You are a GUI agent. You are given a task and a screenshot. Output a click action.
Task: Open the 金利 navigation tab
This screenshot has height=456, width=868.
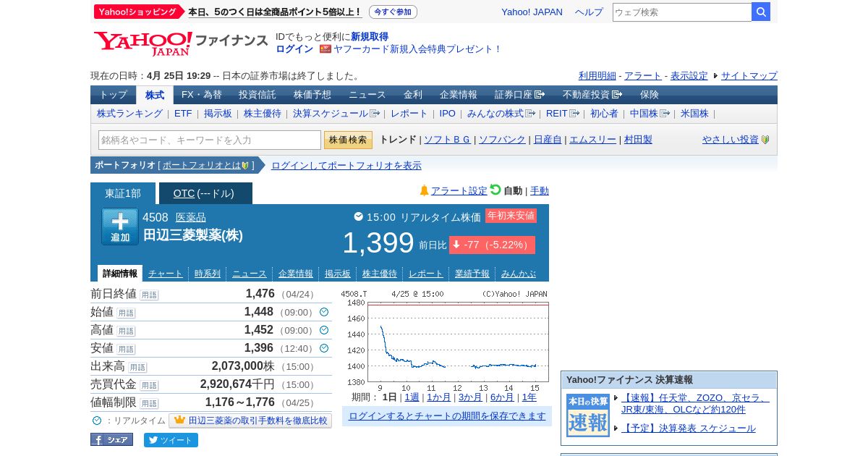click(413, 95)
